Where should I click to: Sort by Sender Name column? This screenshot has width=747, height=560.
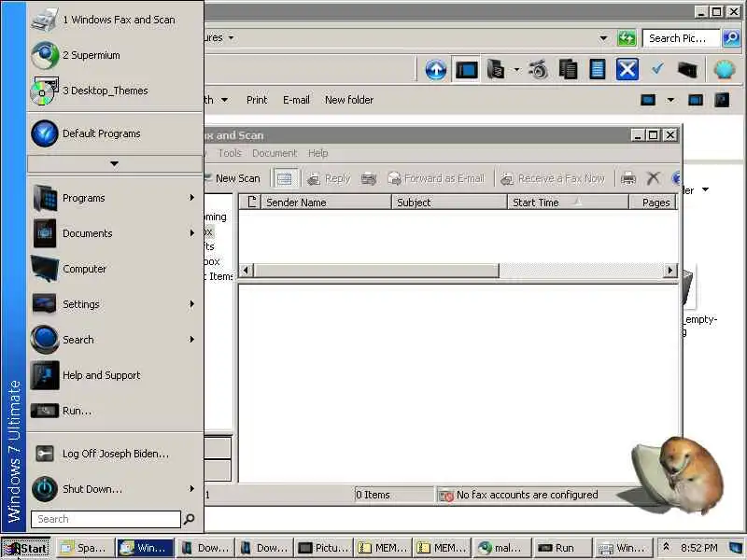point(326,203)
